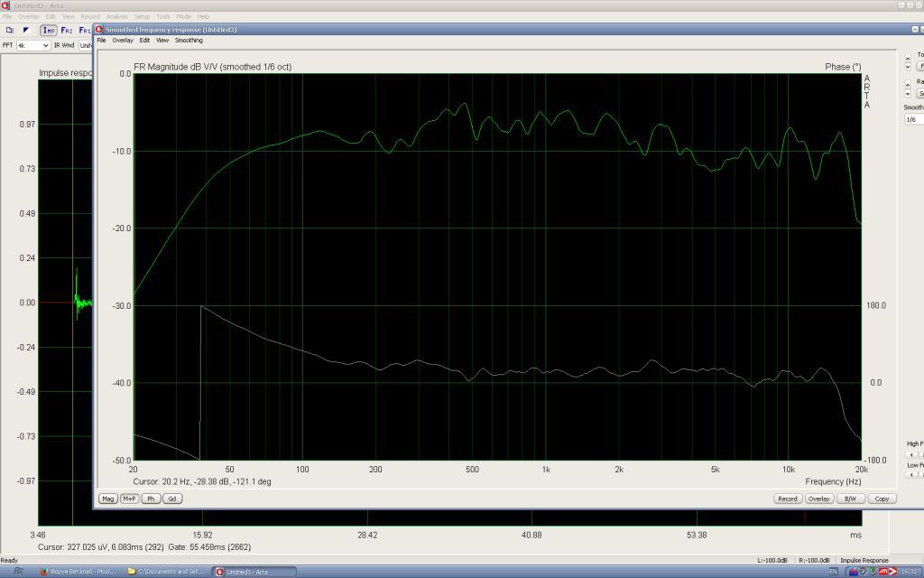Click the Top level up arrow stepper
This screenshot has width=924, height=578.
click(908, 58)
